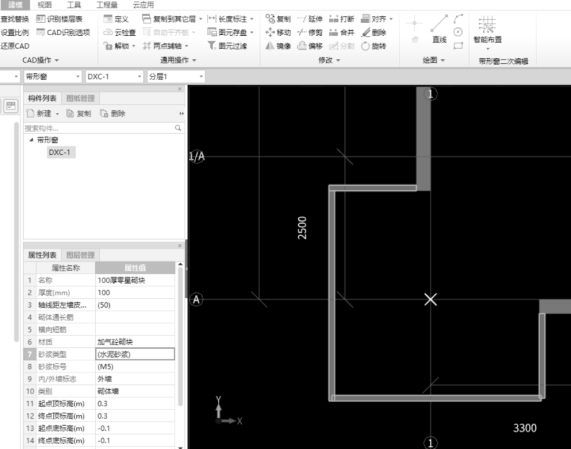Select the circle drawing tool icon
This screenshot has height=449, width=571.
[458, 32]
